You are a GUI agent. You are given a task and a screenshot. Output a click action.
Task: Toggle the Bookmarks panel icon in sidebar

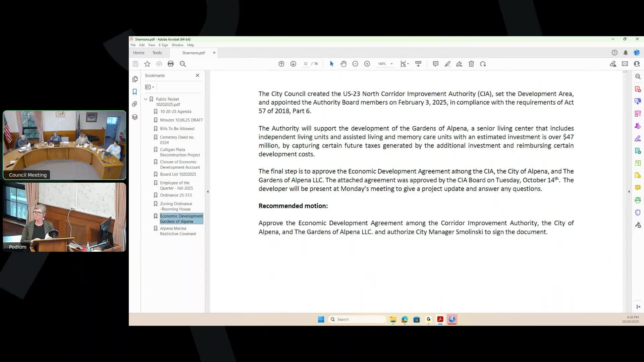[135, 92]
